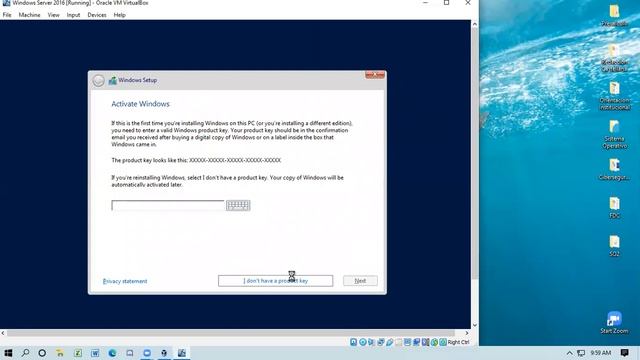
Task: Click the 9:59 AM clock
Action: (x=600, y=353)
